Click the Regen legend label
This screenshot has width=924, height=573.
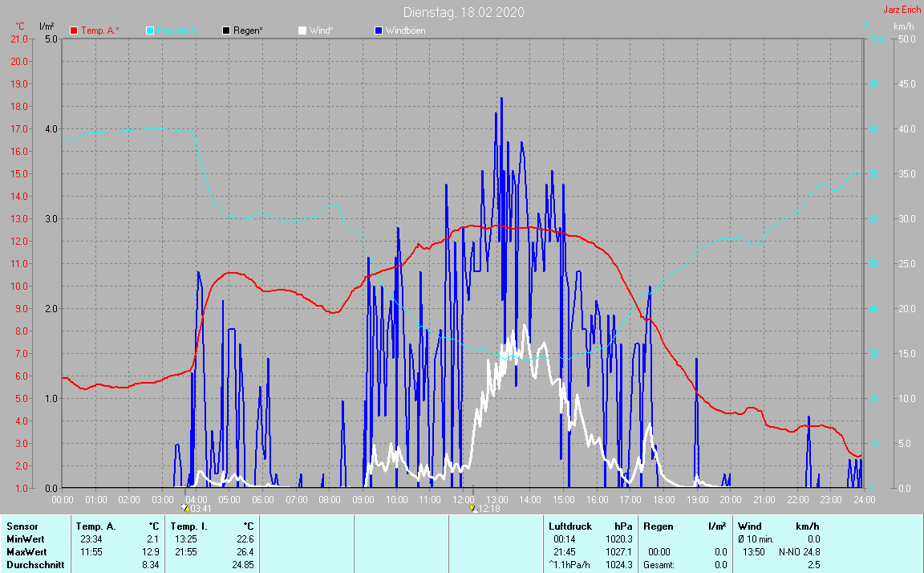[249, 30]
